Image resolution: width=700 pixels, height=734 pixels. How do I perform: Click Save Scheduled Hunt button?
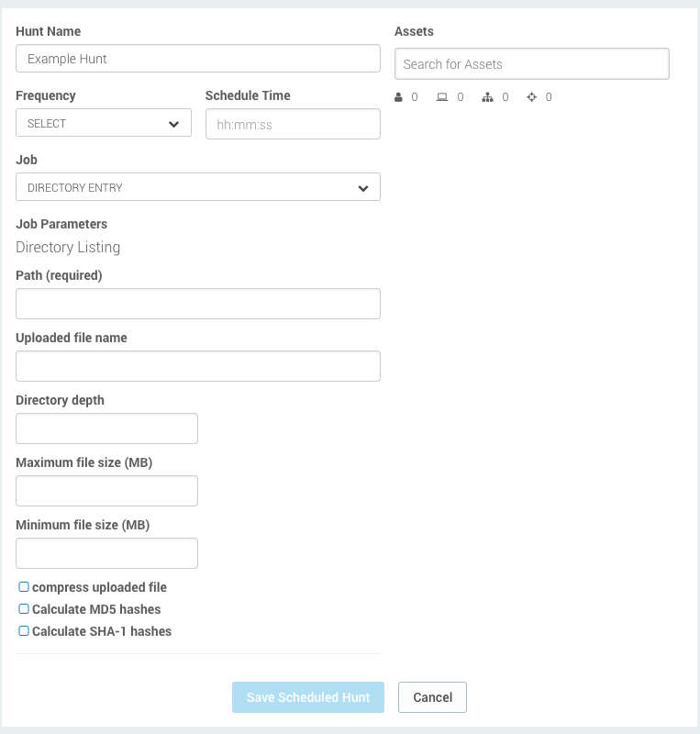point(308,697)
